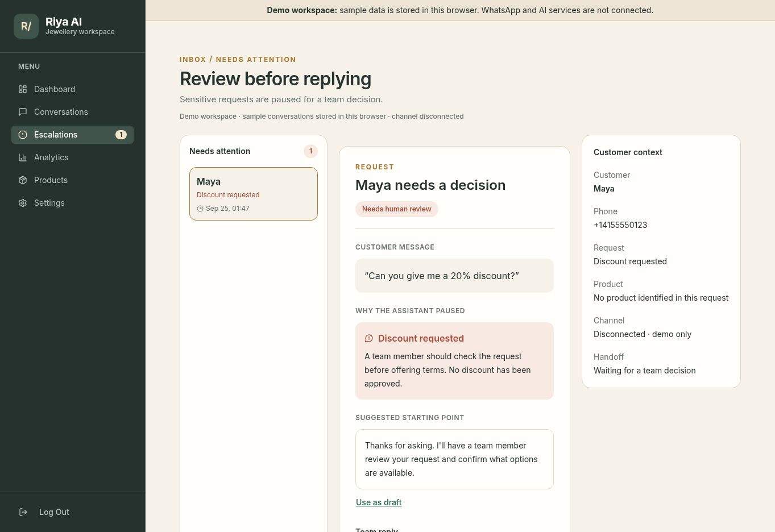Click the 'Sep 25, 01:47' timestamp
The height and width of the screenshot is (532, 775).
point(227,209)
